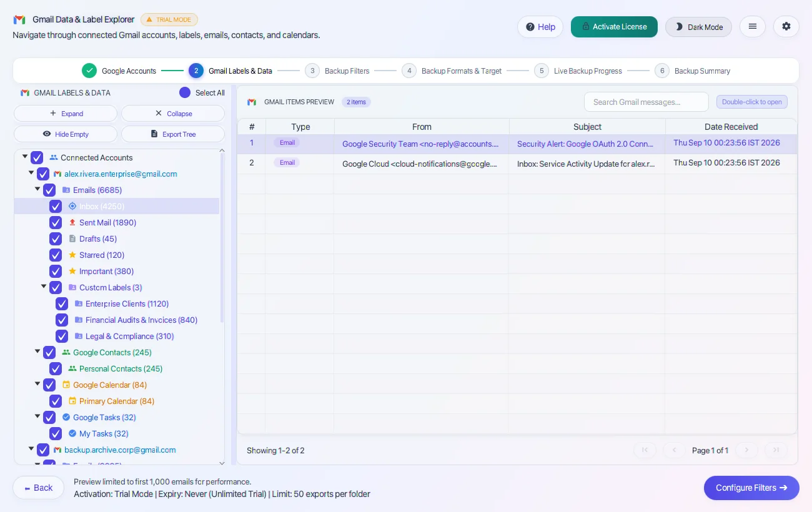Click the Legal & Compliance folder icon

(x=78, y=336)
